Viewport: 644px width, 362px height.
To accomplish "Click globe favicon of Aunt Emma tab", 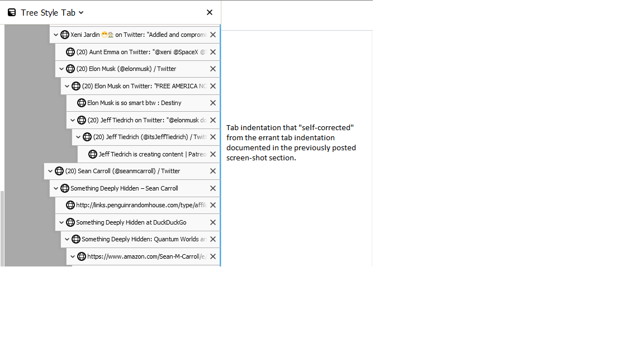I will [x=70, y=52].
